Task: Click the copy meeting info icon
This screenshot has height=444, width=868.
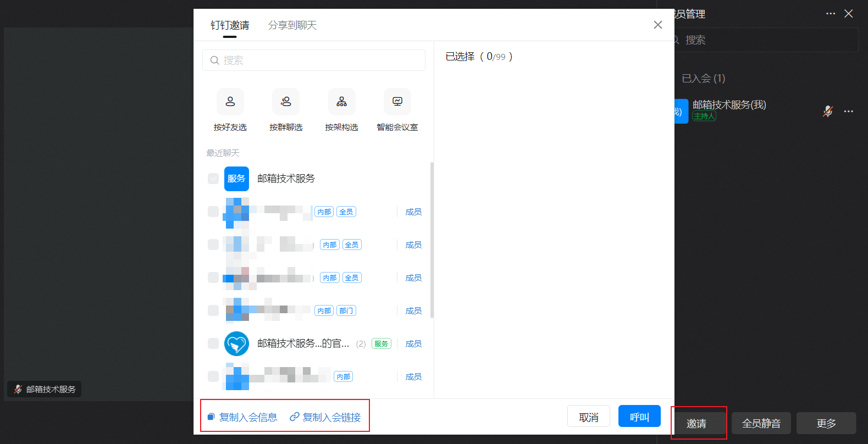Action: [211, 417]
